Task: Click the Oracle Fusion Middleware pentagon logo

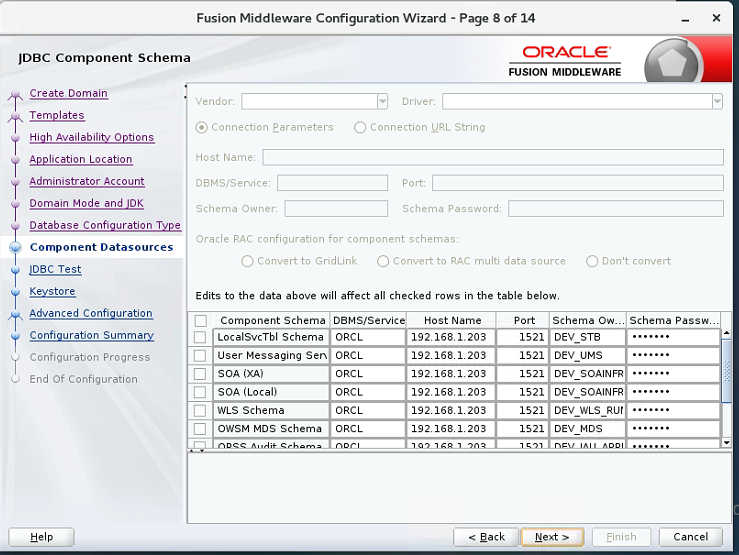Action: (x=672, y=62)
